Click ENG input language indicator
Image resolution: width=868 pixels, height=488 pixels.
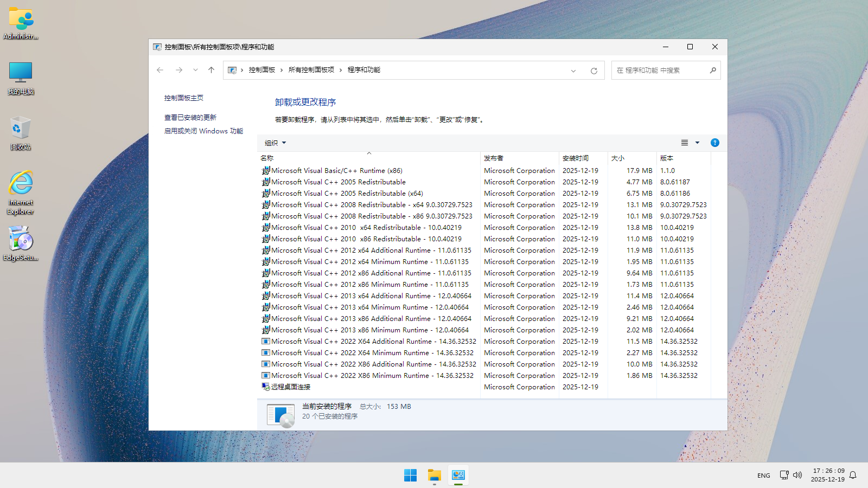click(764, 476)
